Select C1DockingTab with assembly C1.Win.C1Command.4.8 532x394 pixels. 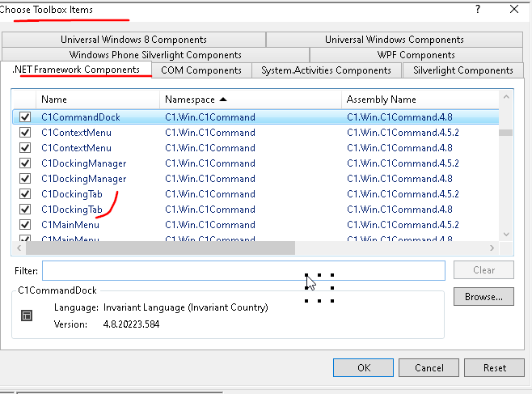[x=72, y=210]
